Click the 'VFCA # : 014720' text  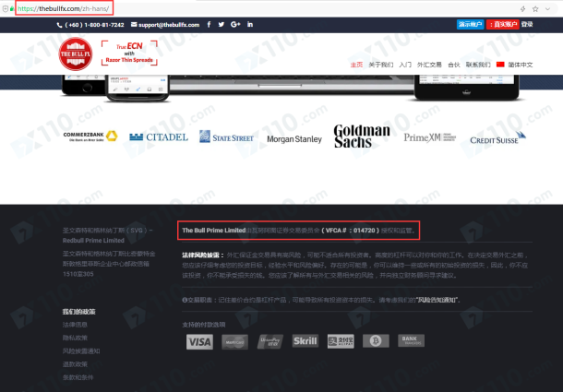[351, 231]
